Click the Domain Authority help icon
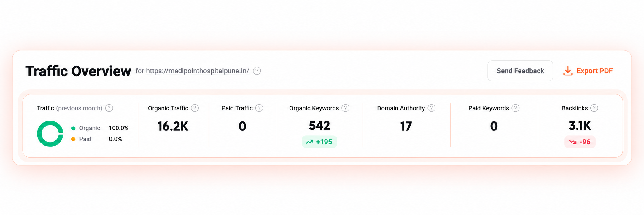Viewport: 644px width, 215px height. coord(432,108)
